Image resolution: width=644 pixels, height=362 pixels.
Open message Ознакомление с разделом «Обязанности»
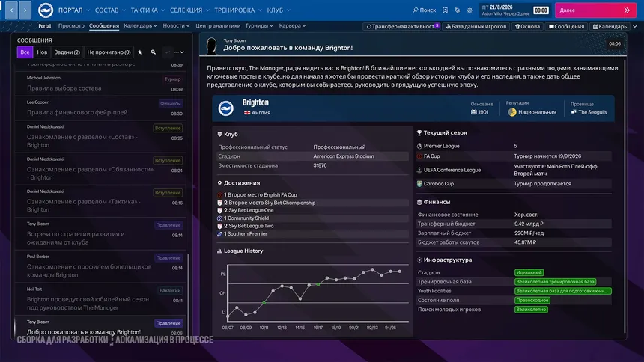[100, 169]
